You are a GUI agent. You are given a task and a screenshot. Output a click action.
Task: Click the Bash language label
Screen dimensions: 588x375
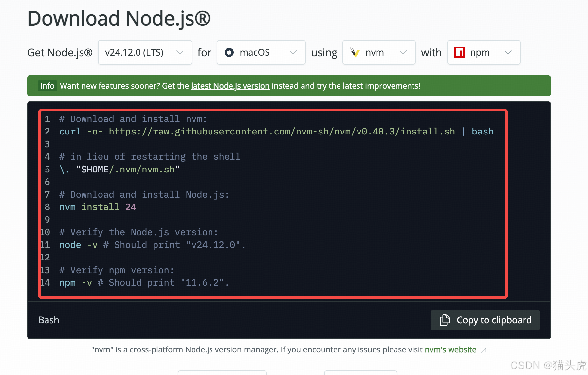coord(49,320)
